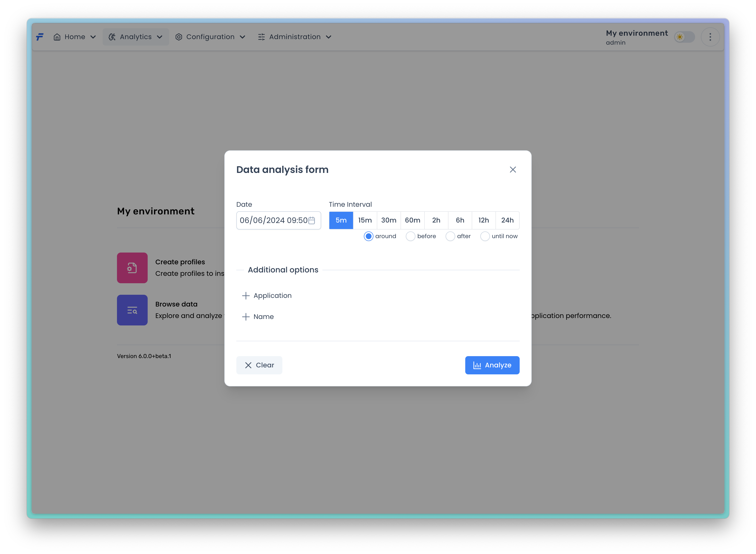Click the calendar icon in Date field

[x=311, y=220]
